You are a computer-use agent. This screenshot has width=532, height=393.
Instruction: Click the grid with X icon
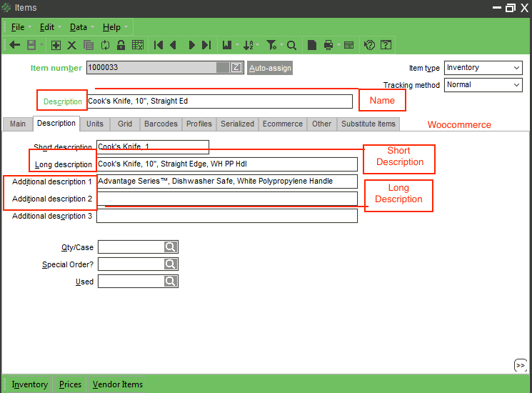click(x=138, y=45)
